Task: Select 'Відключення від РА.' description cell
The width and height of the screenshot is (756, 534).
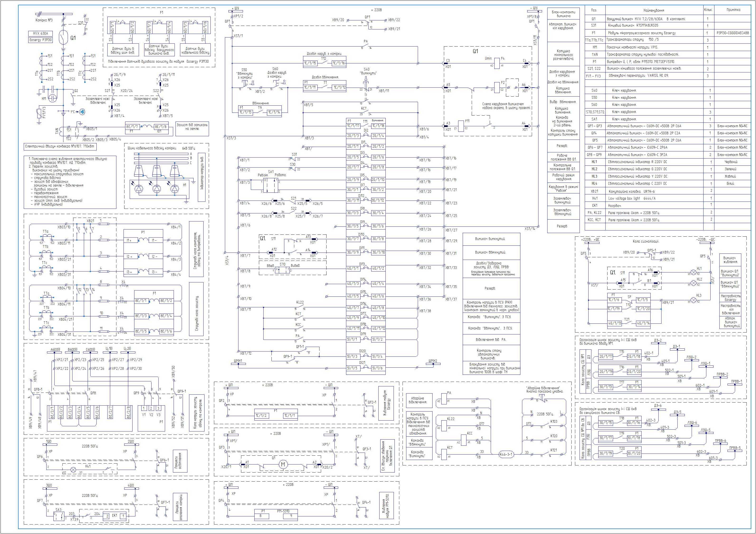Action: coord(491,340)
